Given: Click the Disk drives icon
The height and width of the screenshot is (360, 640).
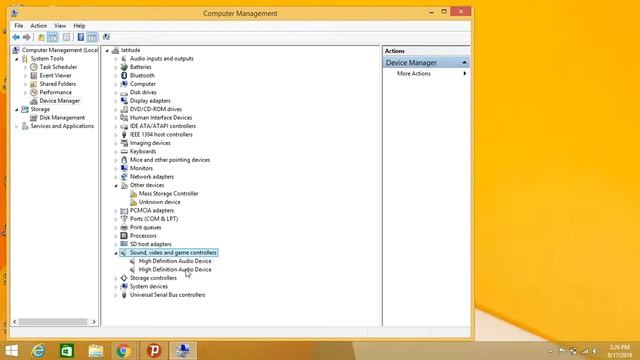Looking at the screenshot, I should [124, 93].
